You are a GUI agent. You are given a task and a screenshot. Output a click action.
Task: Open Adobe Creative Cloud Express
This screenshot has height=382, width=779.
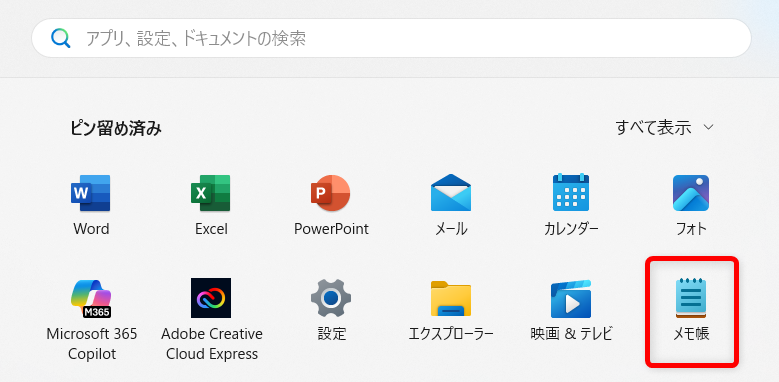(x=211, y=298)
